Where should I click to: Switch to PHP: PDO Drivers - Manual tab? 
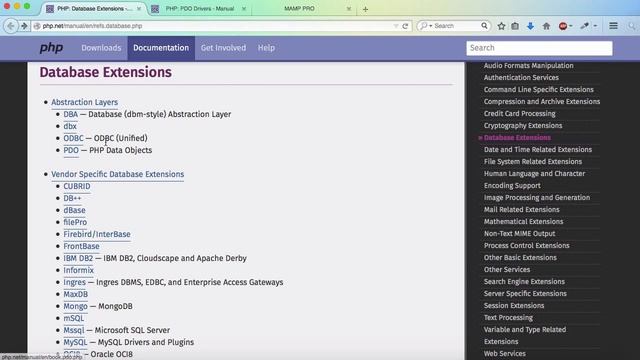[199, 9]
